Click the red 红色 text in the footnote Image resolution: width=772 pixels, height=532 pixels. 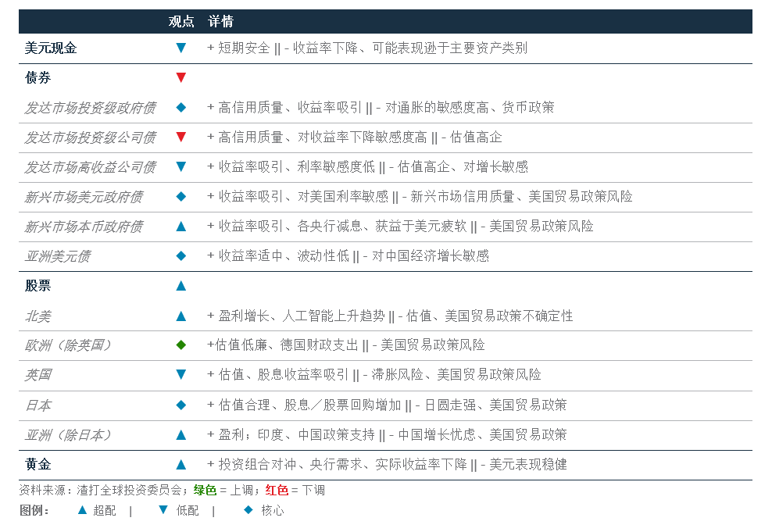coord(277,491)
